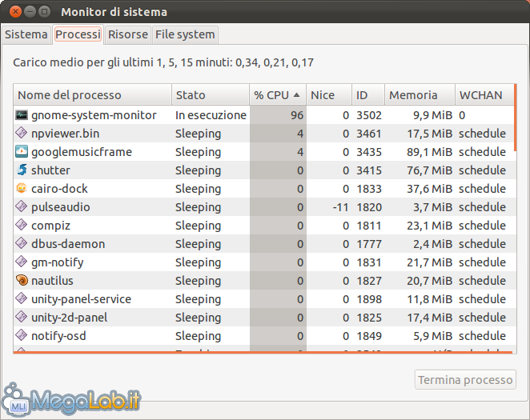Click the Termina processo button
Viewport: 530px width, 420px height.
465,380
